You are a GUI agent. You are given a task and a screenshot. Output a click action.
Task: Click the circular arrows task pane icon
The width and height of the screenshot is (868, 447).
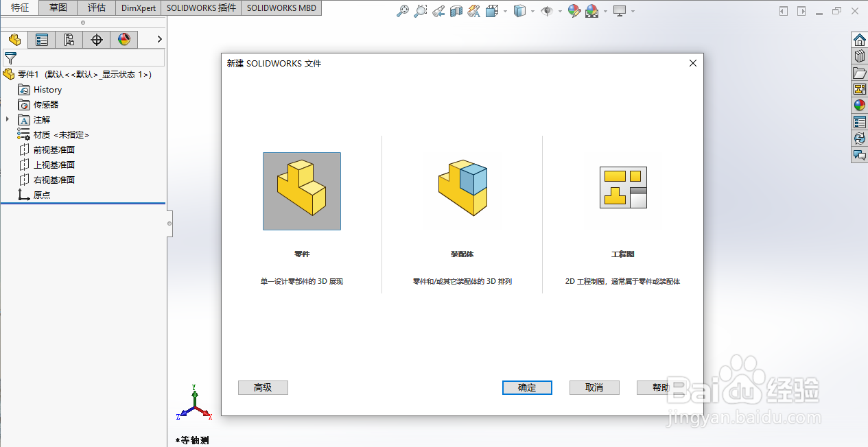pyautogui.click(x=859, y=138)
